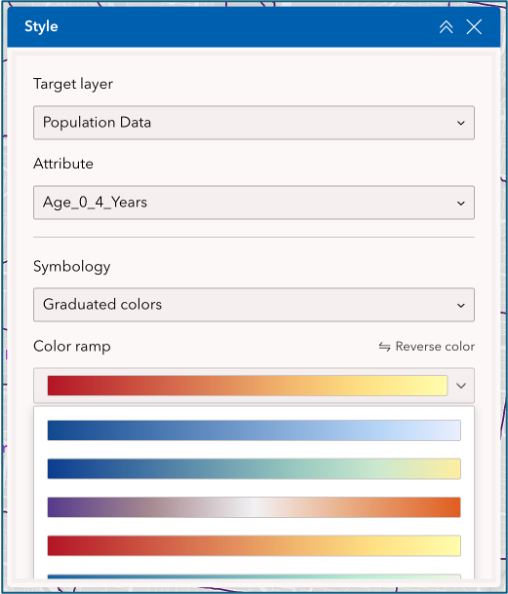The image size is (508, 594).
Task: Click the Target layer label
Action: pos(73,84)
